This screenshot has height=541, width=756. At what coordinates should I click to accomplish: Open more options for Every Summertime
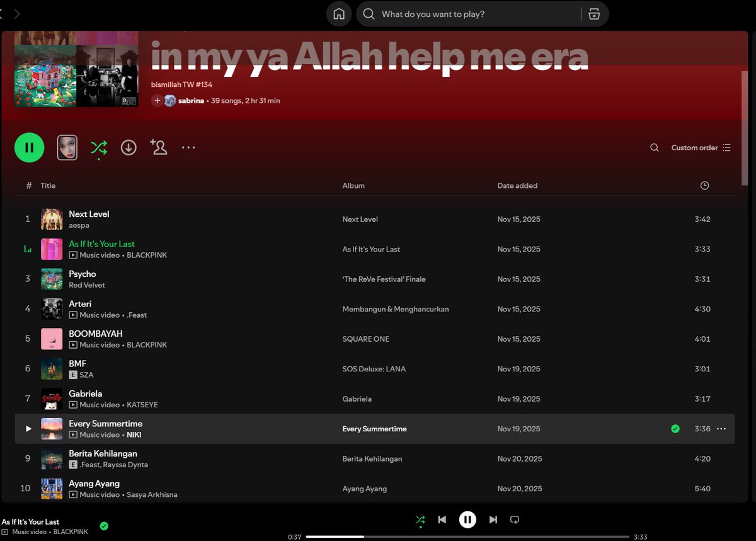(721, 429)
